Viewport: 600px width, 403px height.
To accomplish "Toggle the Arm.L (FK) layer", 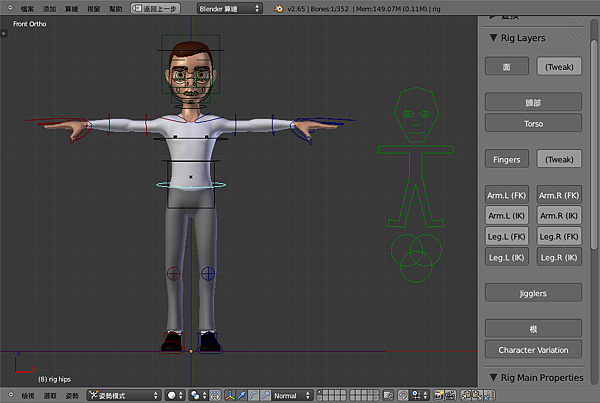I will pos(507,195).
